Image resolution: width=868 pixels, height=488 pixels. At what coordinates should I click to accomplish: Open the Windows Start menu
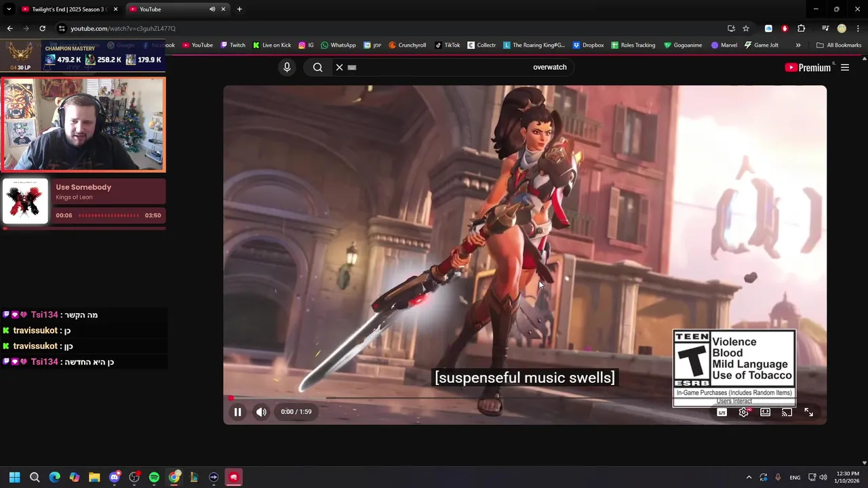pos(14,477)
